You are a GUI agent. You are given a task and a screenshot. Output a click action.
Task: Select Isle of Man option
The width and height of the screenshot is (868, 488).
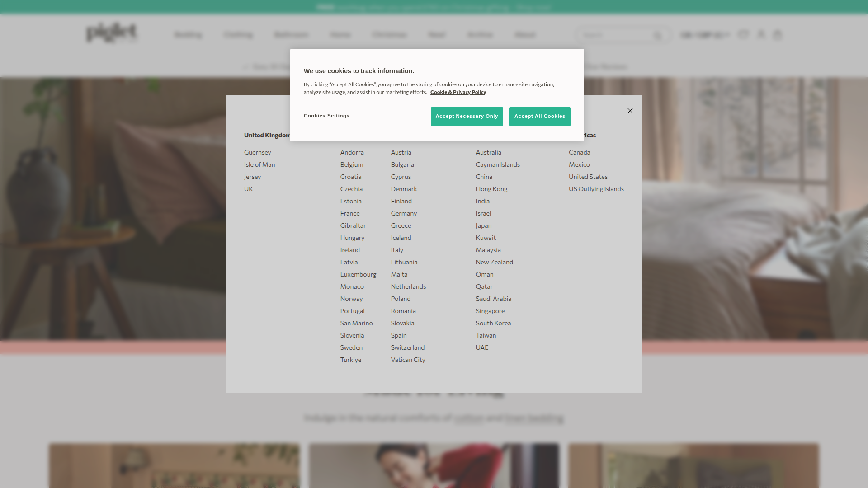pyautogui.click(x=259, y=164)
